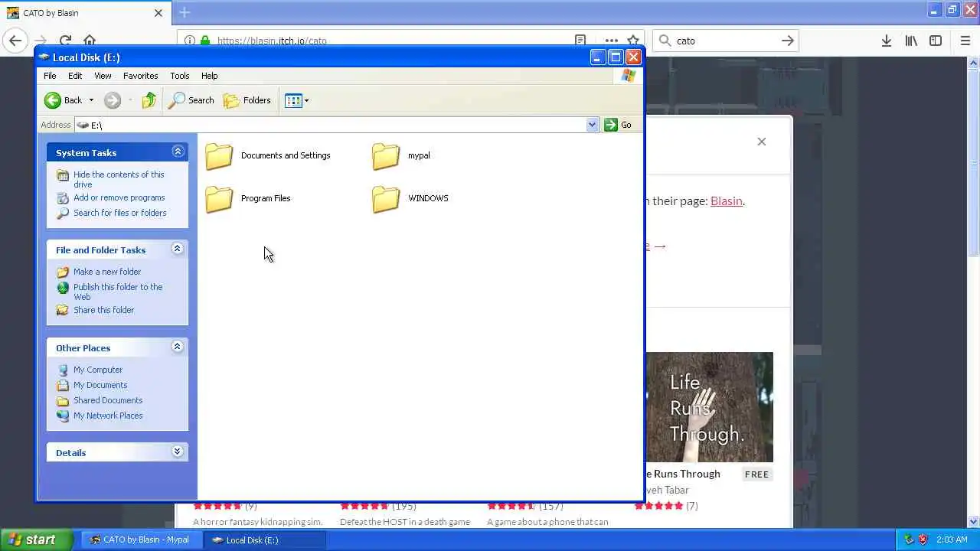
Task: Collapse the System Tasks panel
Action: [x=178, y=152]
